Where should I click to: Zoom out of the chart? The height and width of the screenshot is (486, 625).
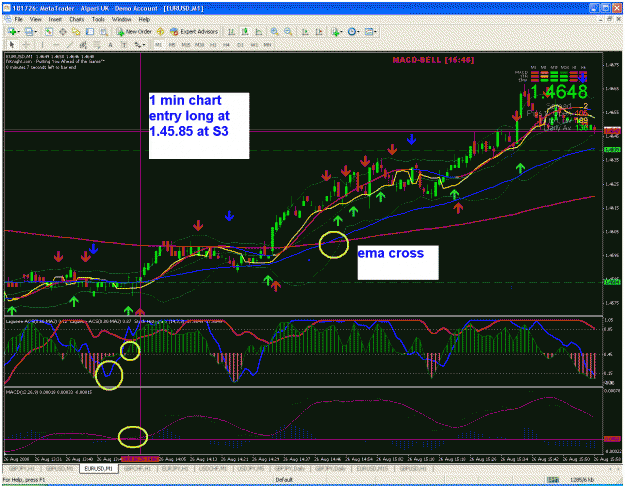(x=288, y=31)
